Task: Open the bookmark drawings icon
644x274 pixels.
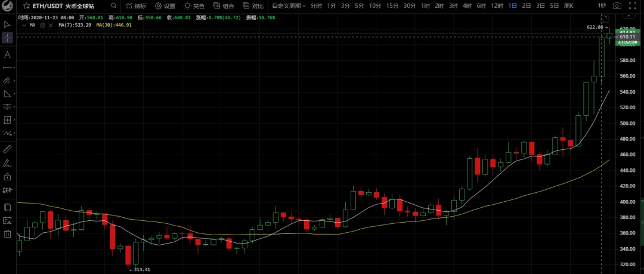Action: coord(7,207)
